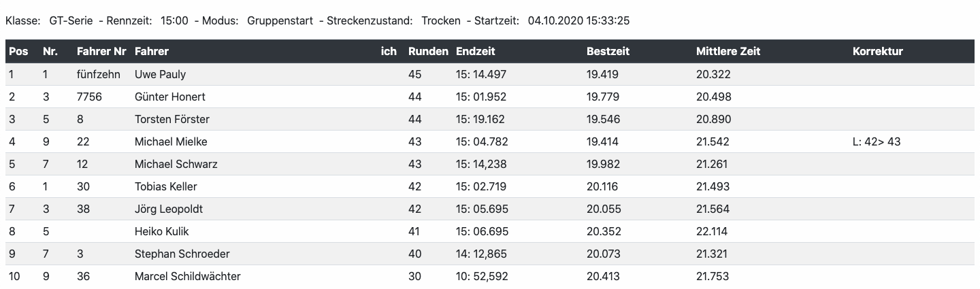Click on Tobias Keller
The image size is (980, 289).
click(x=166, y=186)
